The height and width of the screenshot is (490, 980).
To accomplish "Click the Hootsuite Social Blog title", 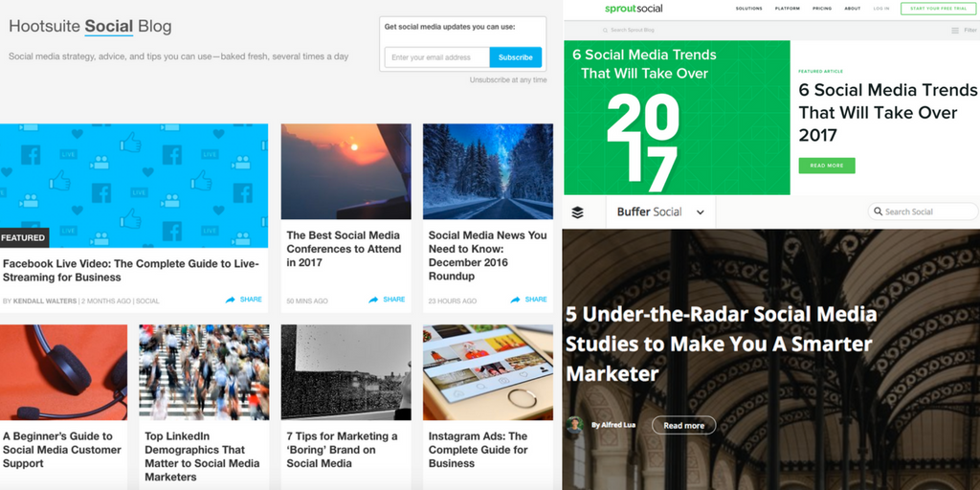I will pos(90,26).
